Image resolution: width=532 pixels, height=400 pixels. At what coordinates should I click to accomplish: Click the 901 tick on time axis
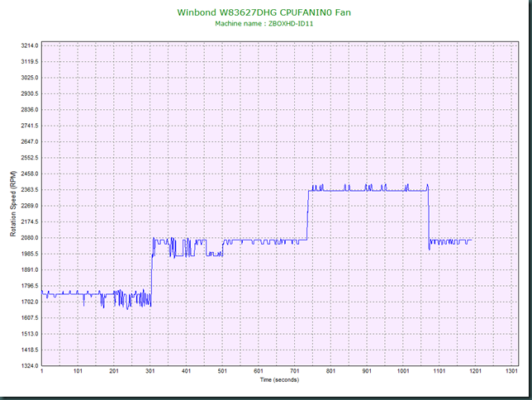(367, 371)
